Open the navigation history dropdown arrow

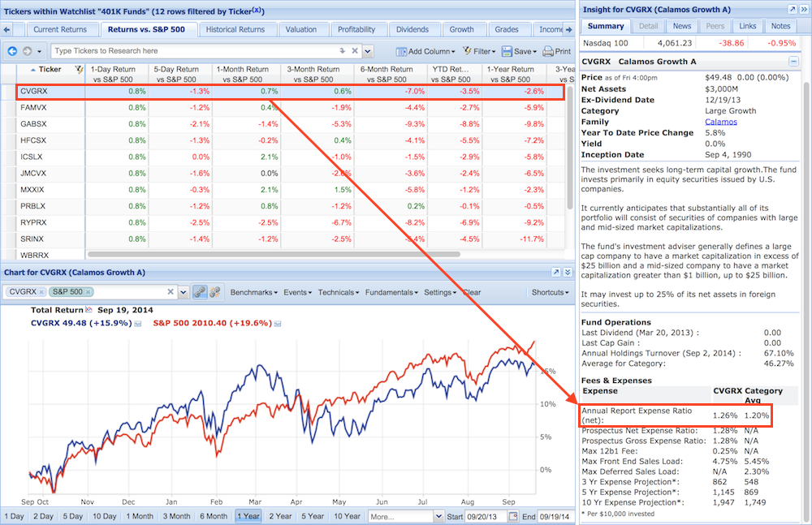(39, 51)
